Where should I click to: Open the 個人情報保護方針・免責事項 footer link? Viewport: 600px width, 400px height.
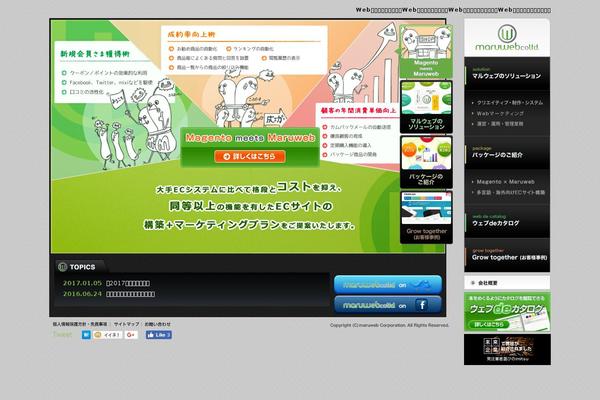80,324
